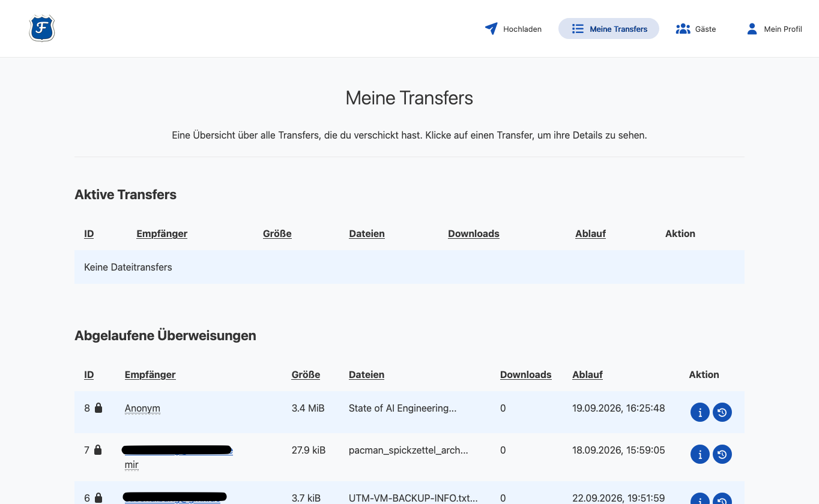Viewport: 819px width, 504px height.
Task: Click file name pacman_spickzettel_arch...
Action: pyautogui.click(x=408, y=450)
